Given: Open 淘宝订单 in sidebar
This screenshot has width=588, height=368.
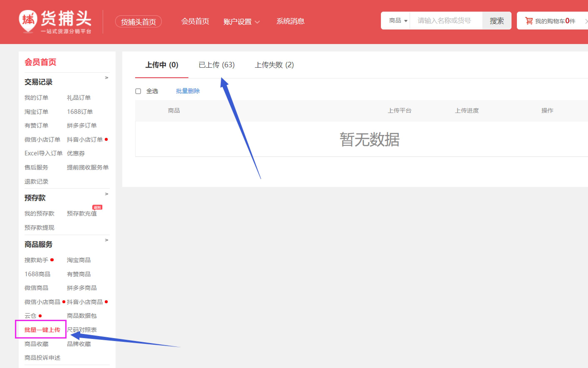Looking at the screenshot, I should (x=36, y=112).
